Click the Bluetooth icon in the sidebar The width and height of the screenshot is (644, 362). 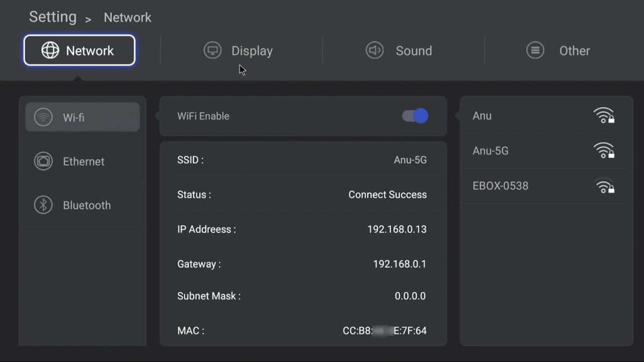(43, 205)
